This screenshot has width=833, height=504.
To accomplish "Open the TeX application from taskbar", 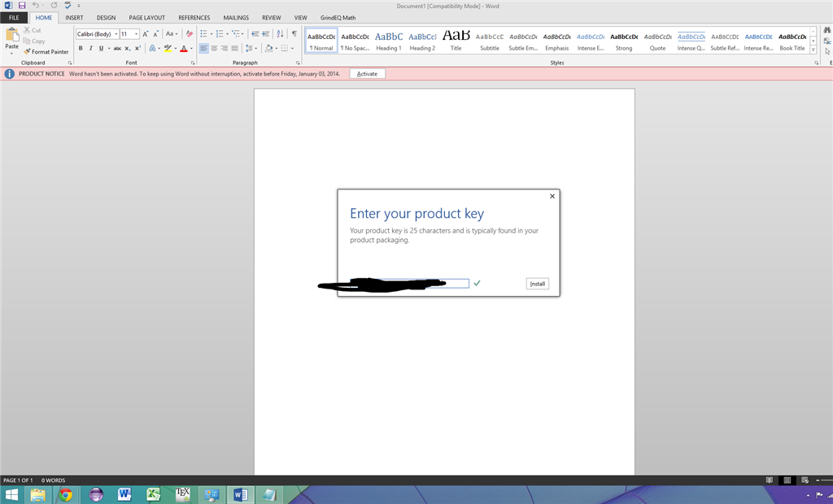I will click(x=182, y=495).
